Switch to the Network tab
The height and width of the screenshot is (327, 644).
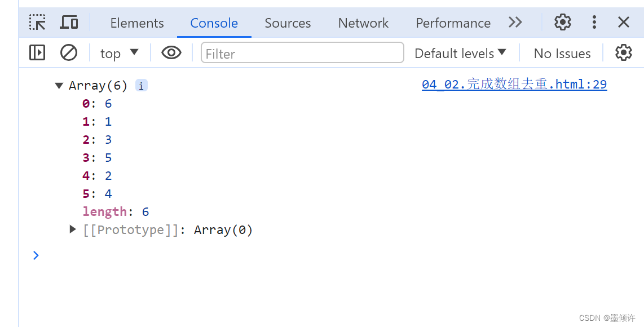click(x=363, y=23)
